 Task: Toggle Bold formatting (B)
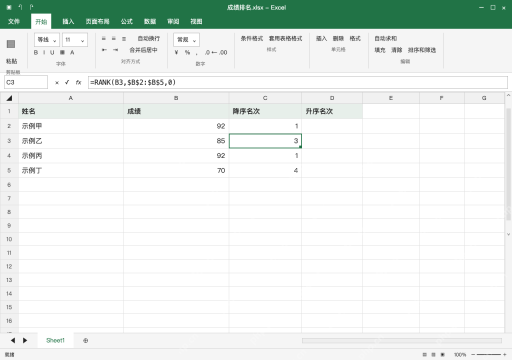tap(36, 52)
